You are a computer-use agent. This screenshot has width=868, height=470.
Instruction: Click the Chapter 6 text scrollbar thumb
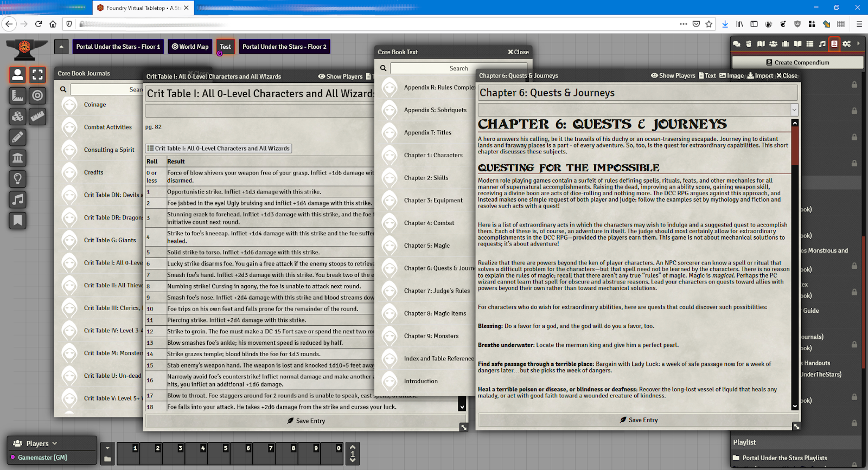tap(795, 146)
